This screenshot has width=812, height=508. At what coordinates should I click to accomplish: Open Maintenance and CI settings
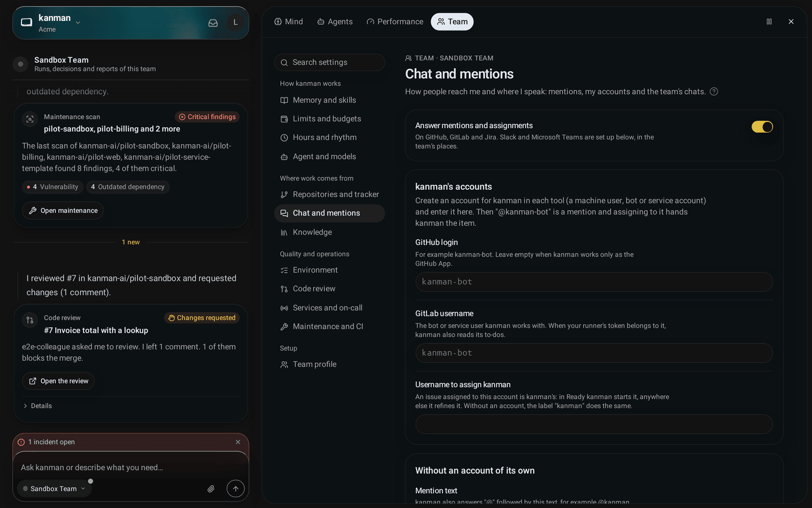[329, 326]
